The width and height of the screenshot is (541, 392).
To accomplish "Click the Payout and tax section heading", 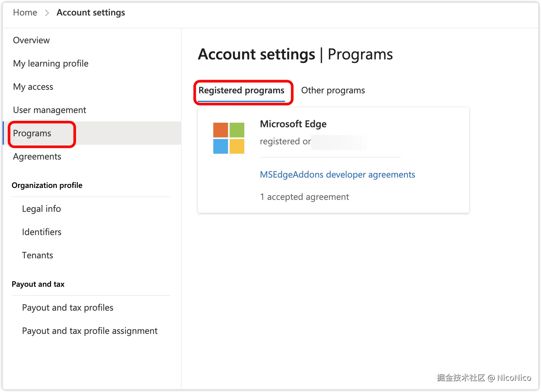I will pos(38,284).
